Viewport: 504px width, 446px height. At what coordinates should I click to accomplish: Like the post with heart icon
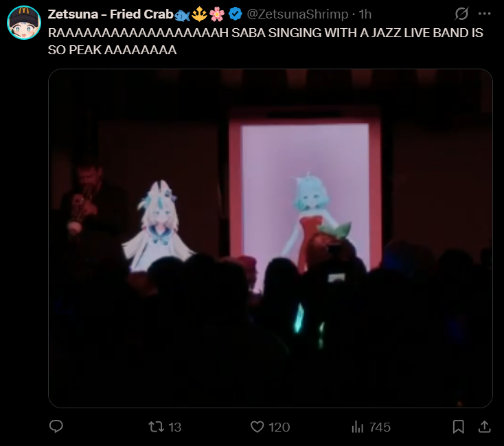[x=257, y=427]
